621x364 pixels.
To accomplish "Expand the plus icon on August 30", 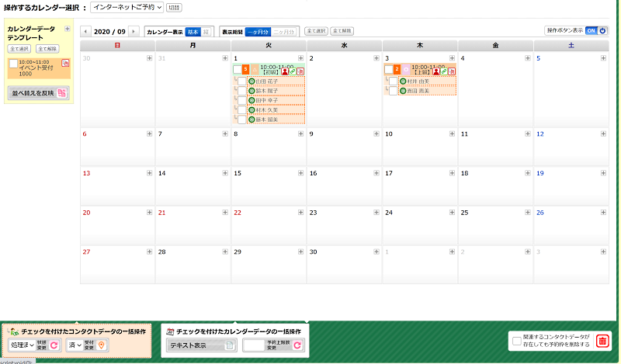I will pyautogui.click(x=150, y=58).
